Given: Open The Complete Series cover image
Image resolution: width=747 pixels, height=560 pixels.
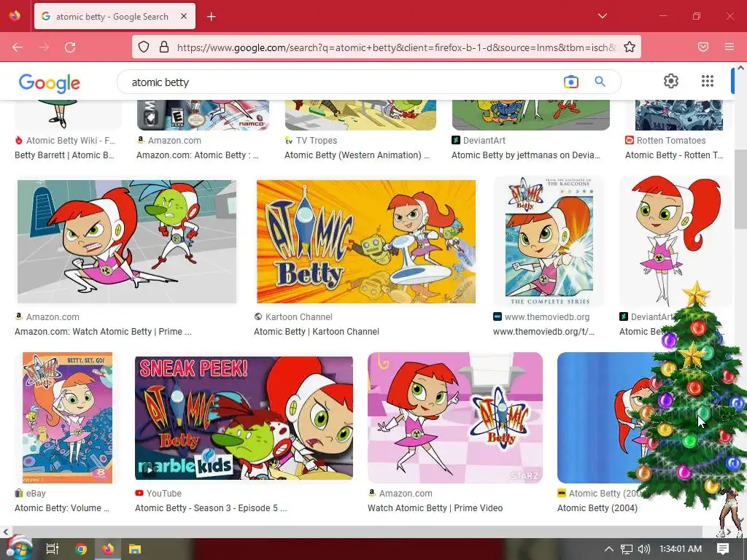Looking at the screenshot, I should coord(549,241).
